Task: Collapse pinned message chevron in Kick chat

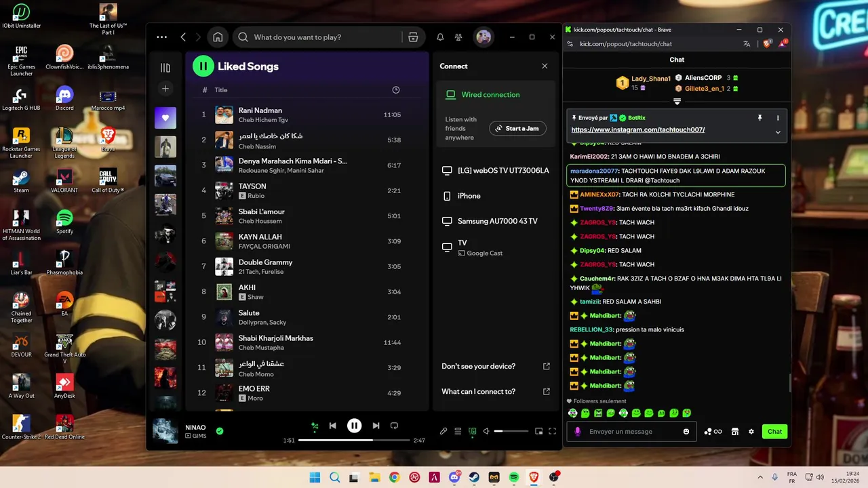Action: tap(778, 132)
